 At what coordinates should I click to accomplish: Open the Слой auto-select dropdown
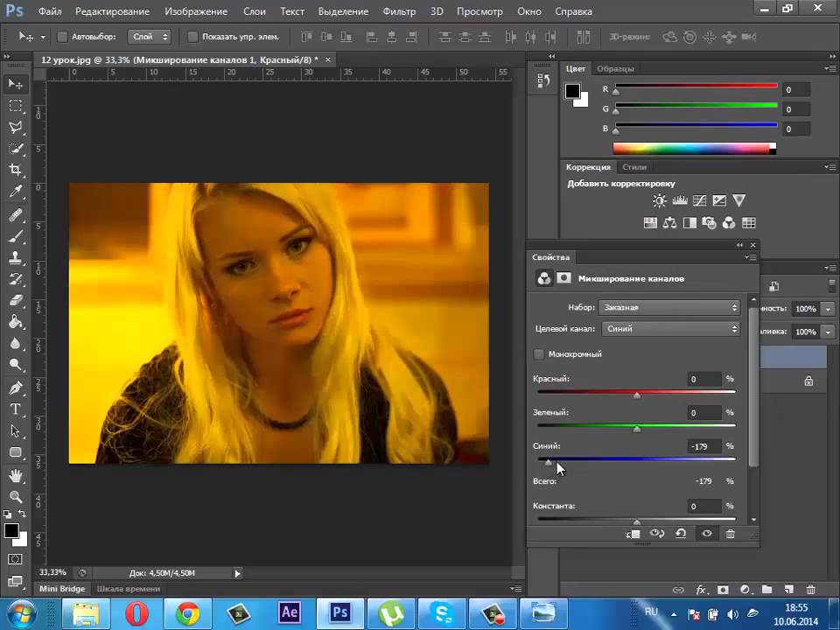pos(150,38)
